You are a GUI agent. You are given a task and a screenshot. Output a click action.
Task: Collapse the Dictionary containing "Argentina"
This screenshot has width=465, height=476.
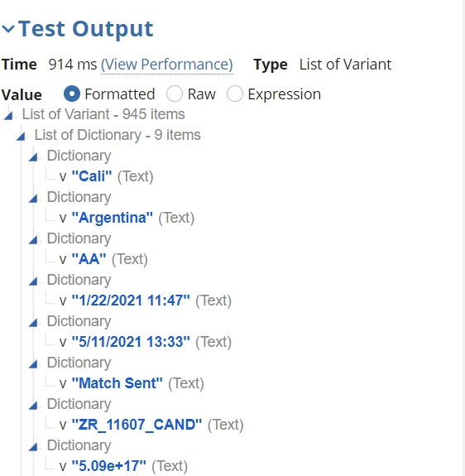point(33,198)
